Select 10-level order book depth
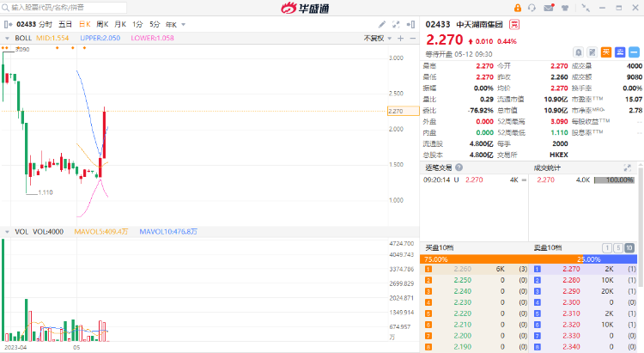 (x=629, y=248)
